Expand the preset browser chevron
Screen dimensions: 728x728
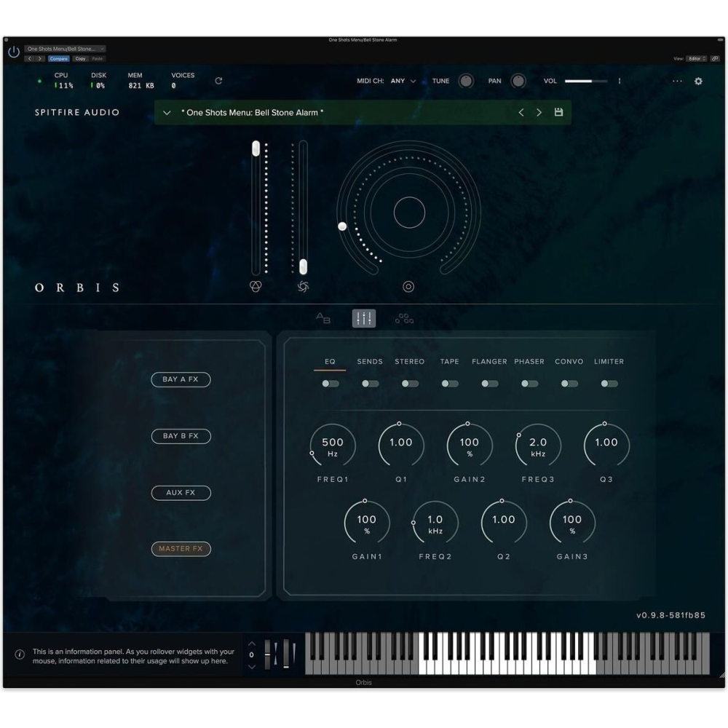pyautogui.click(x=167, y=113)
